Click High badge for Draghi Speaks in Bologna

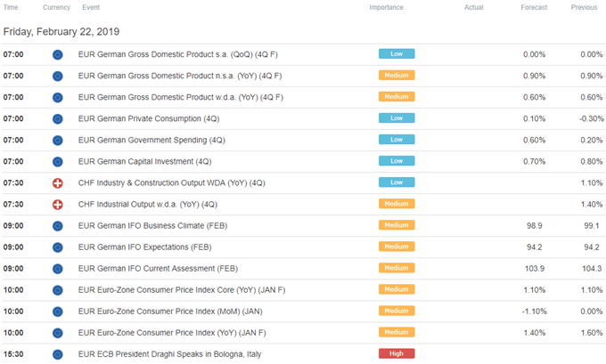tap(397, 354)
